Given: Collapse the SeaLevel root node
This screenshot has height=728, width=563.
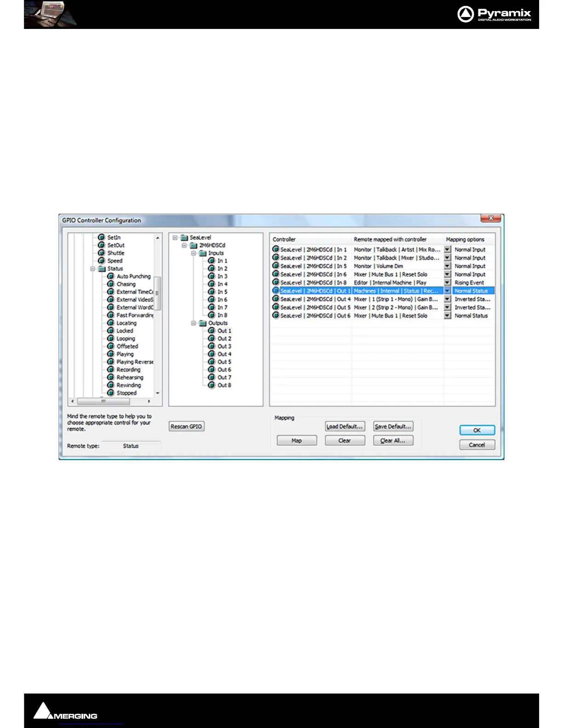Looking at the screenshot, I should [x=175, y=238].
